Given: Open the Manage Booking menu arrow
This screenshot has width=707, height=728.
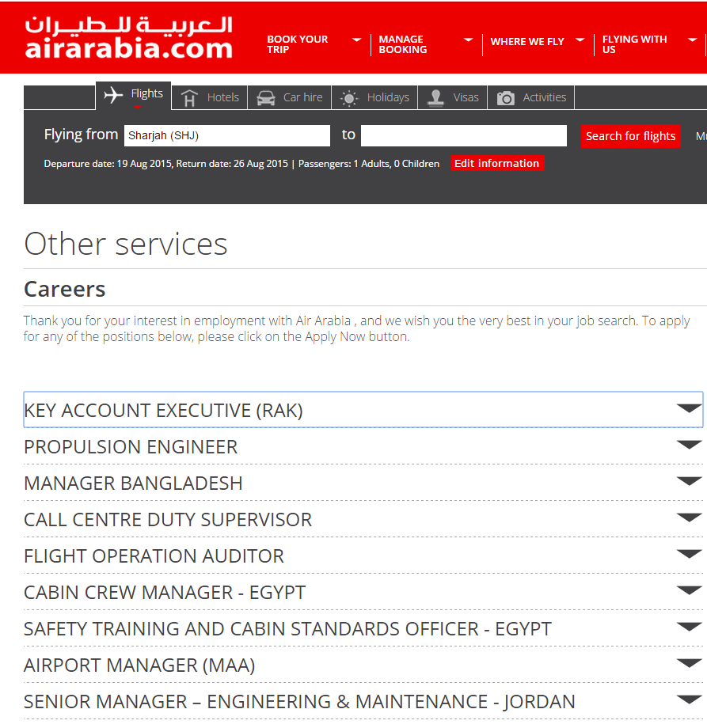Looking at the screenshot, I should (468, 40).
